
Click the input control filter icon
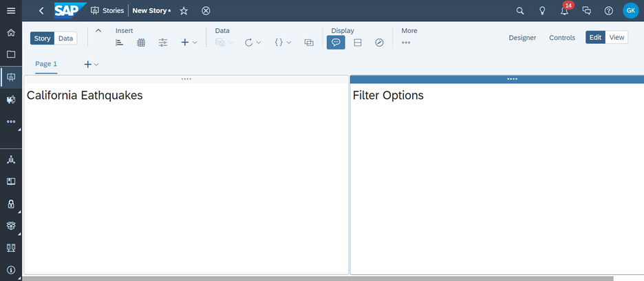tap(163, 43)
